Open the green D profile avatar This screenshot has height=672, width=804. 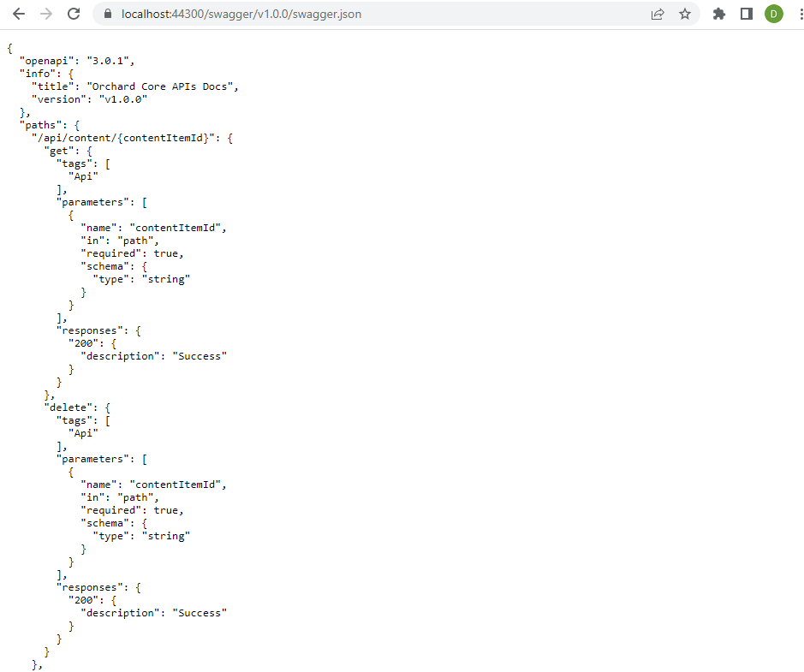click(x=774, y=14)
